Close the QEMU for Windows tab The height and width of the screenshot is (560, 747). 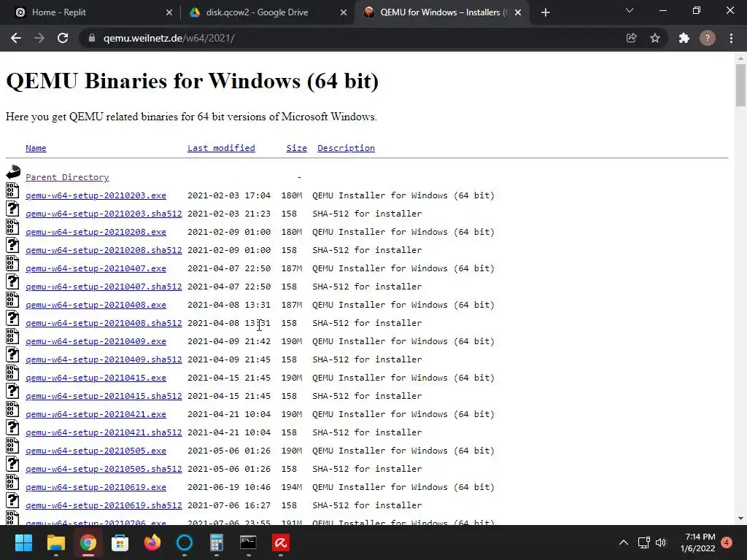[518, 12]
